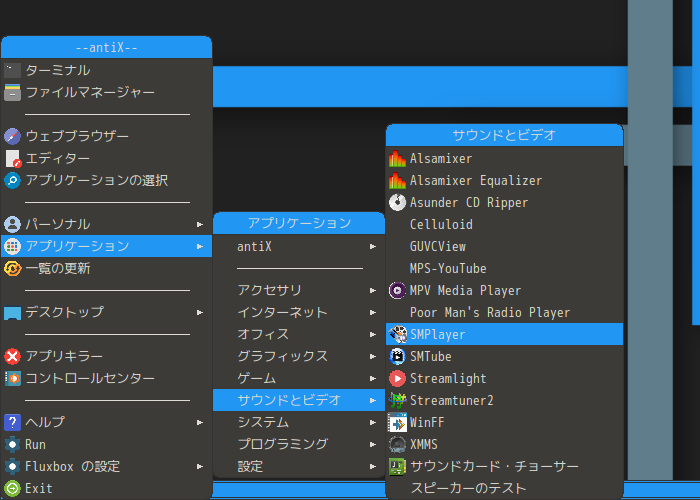Click the サウンドカード・チョーサー label

[x=494, y=467]
